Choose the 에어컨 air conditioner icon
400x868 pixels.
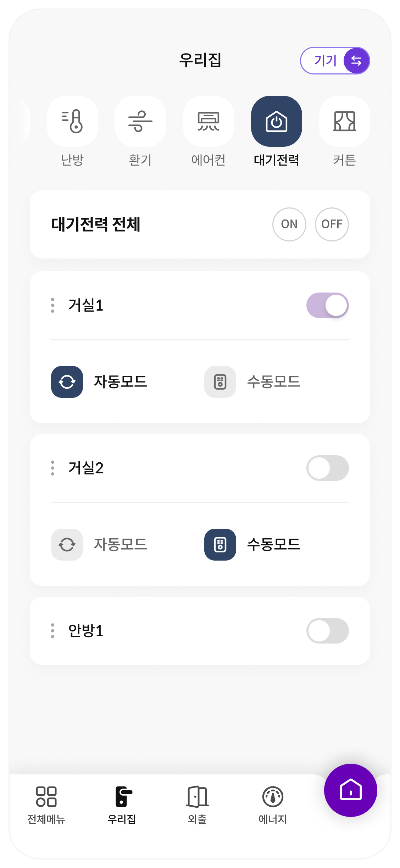pyautogui.click(x=209, y=121)
